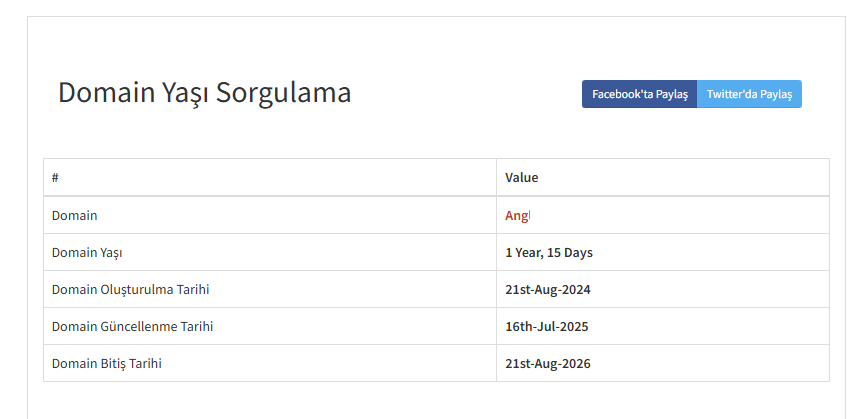Open the red Angl domain link

[x=517, y=215]
